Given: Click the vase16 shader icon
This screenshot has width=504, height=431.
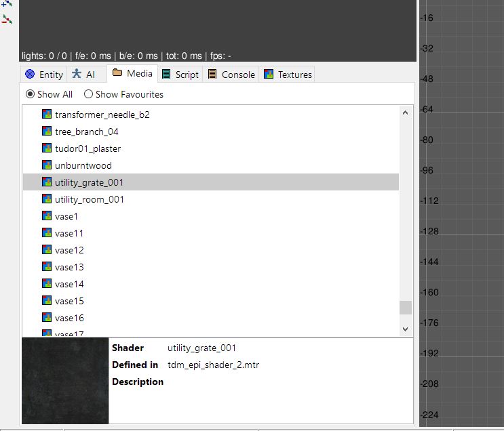Looking at the screenshot, I should [x=47, y=318].
